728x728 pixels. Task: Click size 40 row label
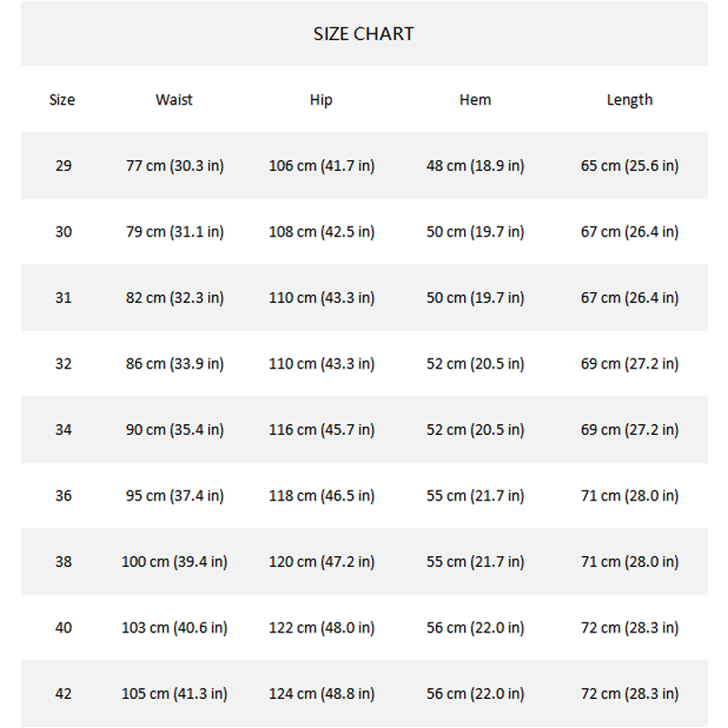pos(63,628)
